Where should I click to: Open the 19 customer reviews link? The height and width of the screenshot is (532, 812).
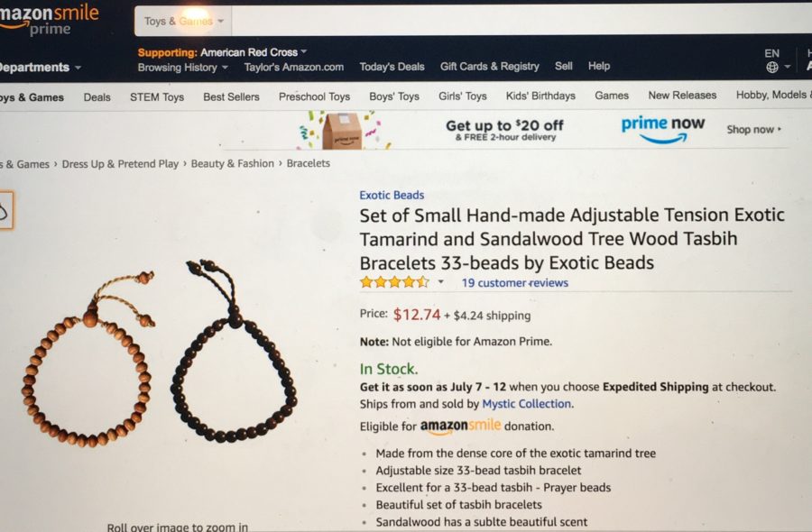(x=515, y=283)
